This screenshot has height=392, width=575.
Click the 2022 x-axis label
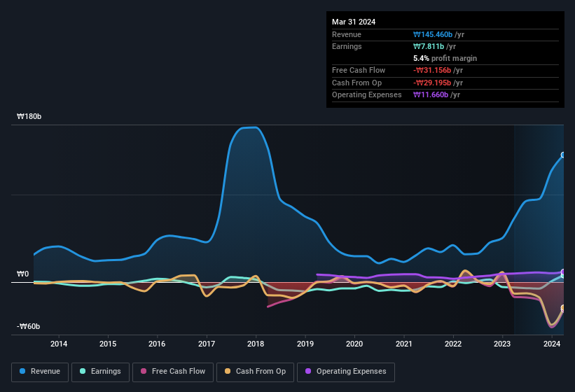pyautogui.click(x=453, y=344)
